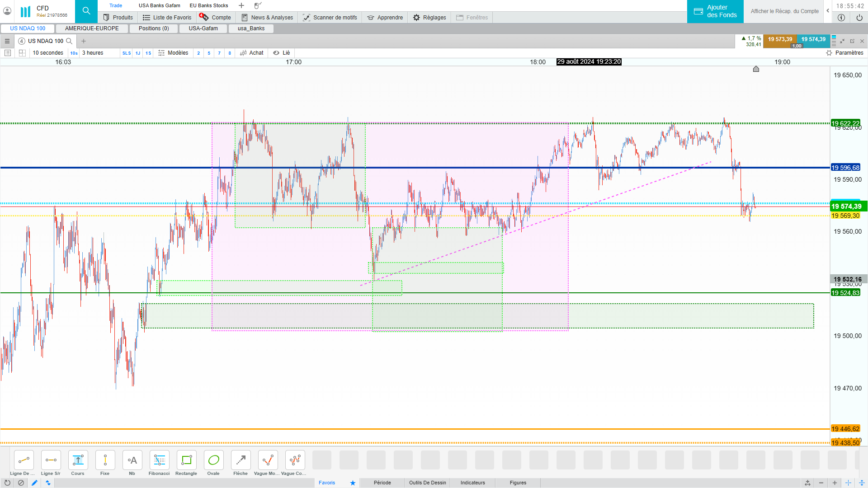This screenshot has height=488, width=868.
Task: Choose the Flèche arrow tool
Action: pyautogui.click(x=241, y=460)
